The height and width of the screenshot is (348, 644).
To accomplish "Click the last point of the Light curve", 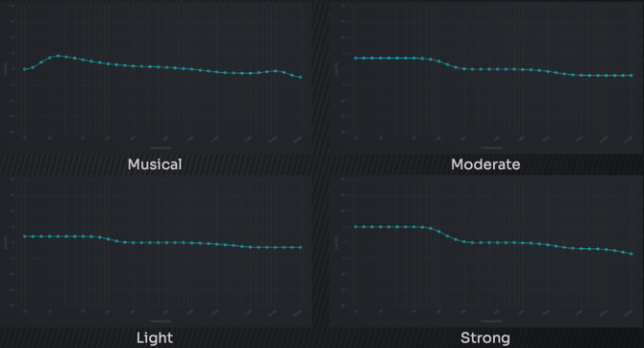I will [x=301, y=247].
